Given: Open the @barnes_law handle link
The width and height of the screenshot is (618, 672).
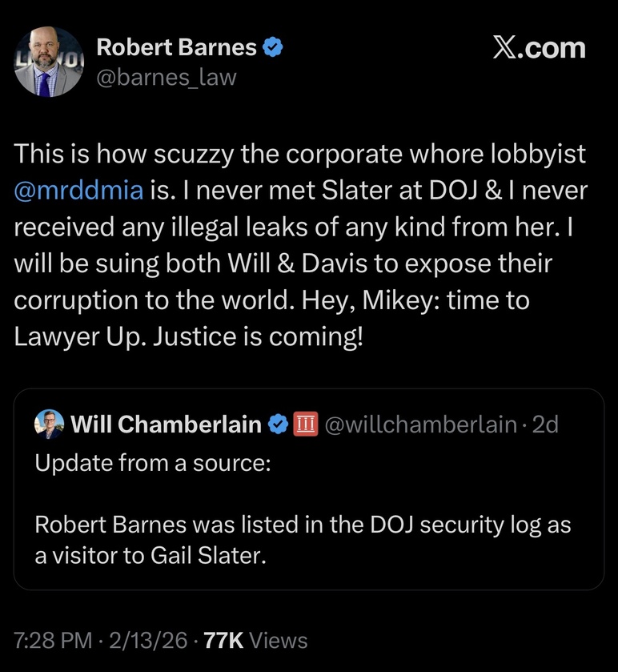Looking at the screenshot, I should [166, 78].
